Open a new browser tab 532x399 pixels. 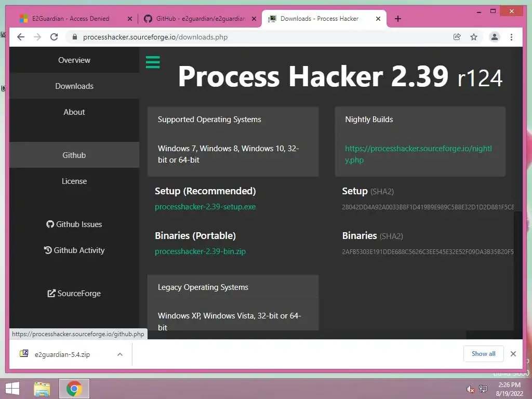click(398, 19)
